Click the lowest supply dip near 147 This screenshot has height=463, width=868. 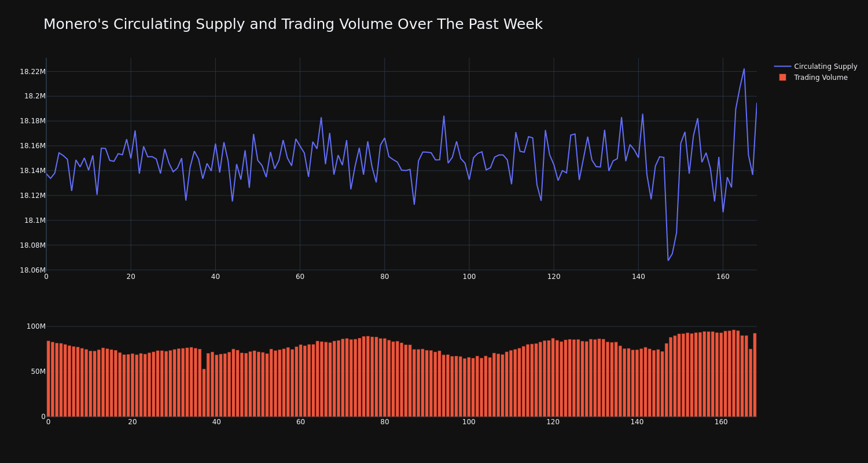668,260
